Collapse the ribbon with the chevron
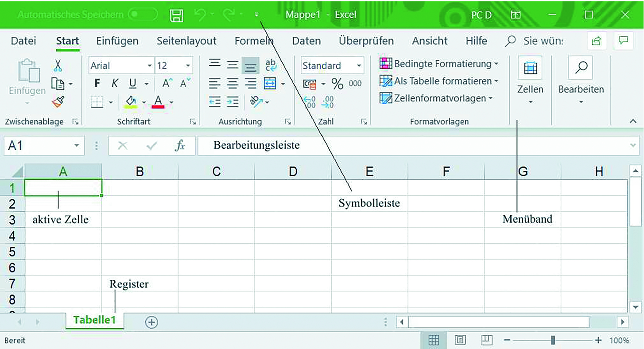 pyautogui.click(x=633, y=121)
